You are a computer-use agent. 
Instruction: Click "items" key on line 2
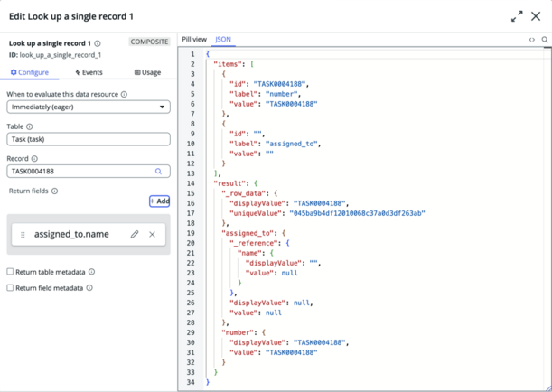click(228, 64)
